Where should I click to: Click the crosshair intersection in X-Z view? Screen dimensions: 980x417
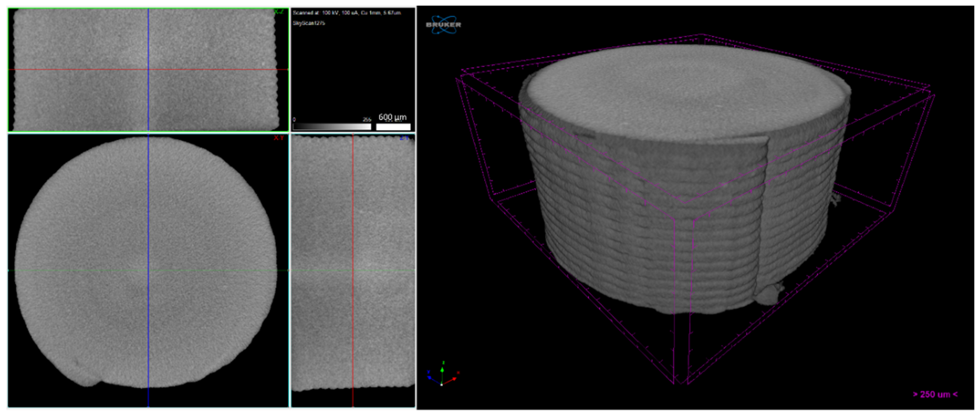pos(148,70)
